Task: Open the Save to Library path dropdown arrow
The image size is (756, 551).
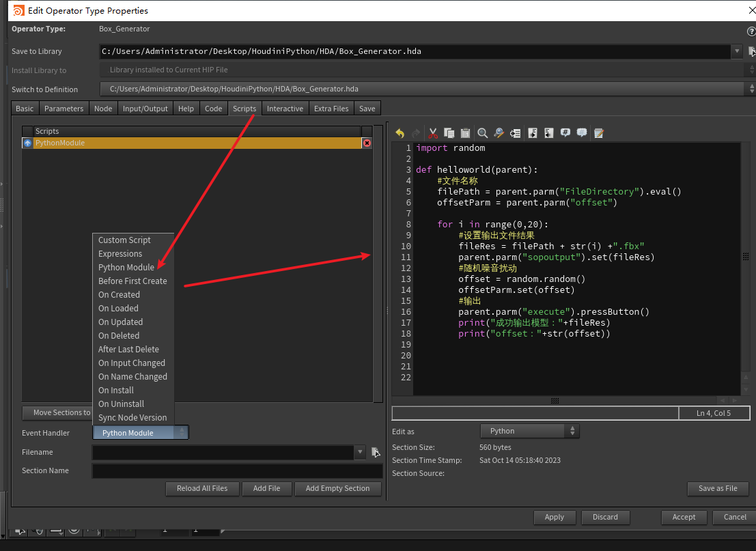Action: pos(737,51)
